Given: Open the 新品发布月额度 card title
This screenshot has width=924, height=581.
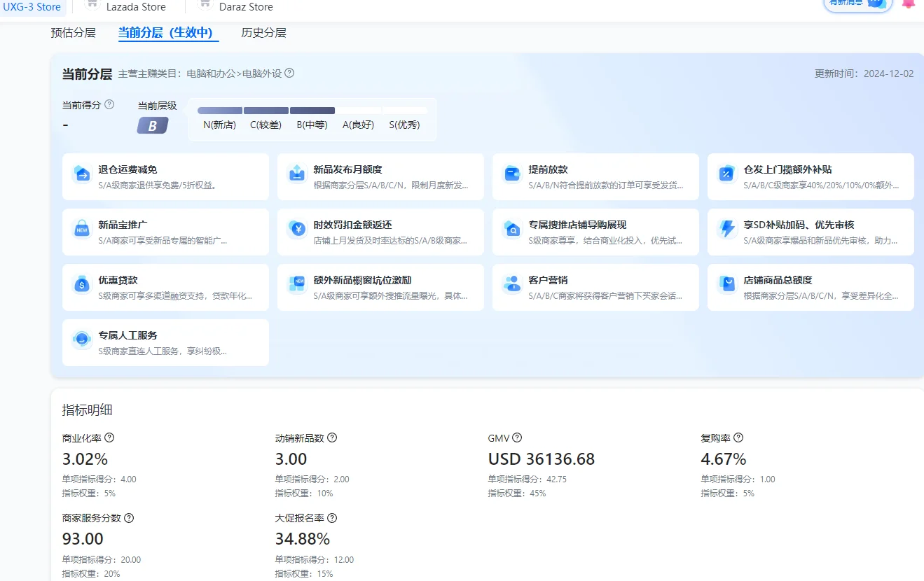Looking at the screenshot, I should (347, 169).
